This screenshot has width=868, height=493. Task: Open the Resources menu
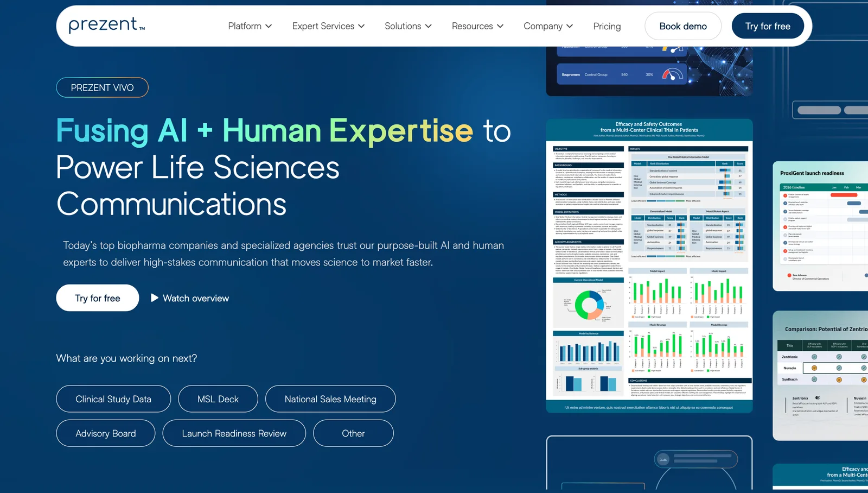[478, 26]
